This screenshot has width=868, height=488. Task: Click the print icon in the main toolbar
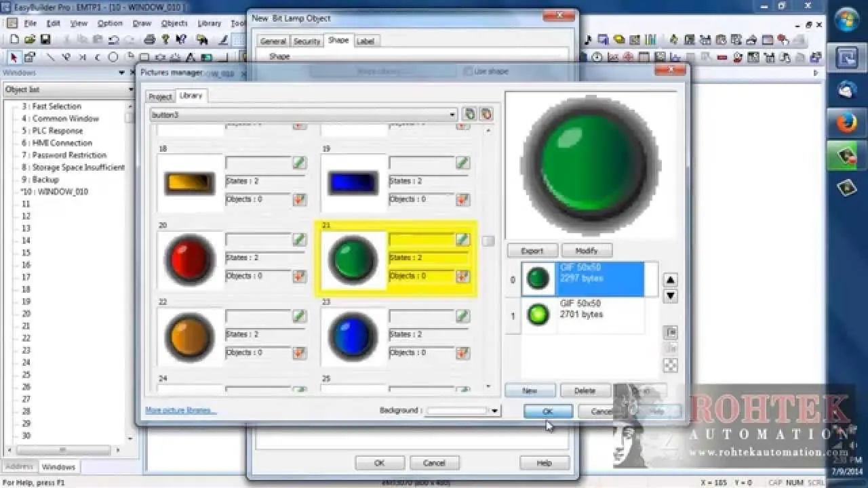[x=150, y=40]
